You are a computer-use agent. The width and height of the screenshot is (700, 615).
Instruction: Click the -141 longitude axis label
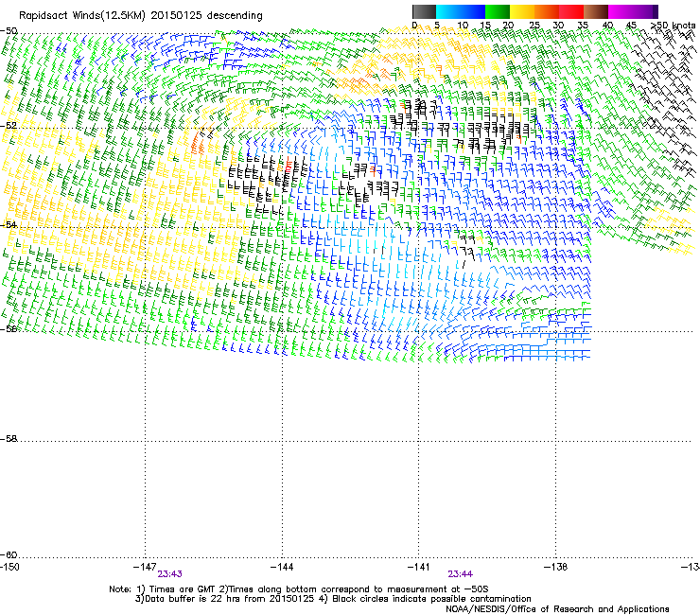pyautogui.click(x=419, y=567)
